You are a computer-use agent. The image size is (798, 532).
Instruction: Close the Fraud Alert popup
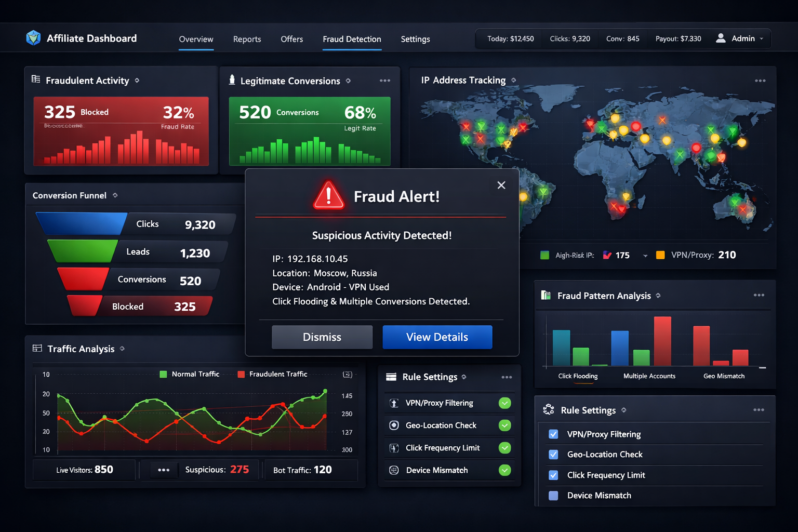tap(501, 185)
